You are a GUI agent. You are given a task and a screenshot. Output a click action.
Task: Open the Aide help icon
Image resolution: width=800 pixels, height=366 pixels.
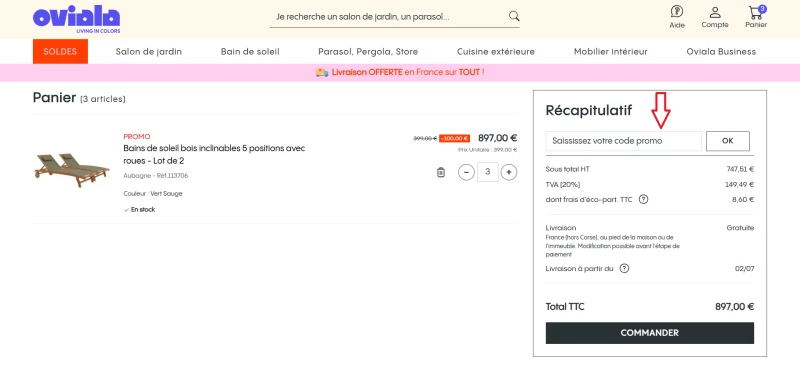(x=677, y=17)
